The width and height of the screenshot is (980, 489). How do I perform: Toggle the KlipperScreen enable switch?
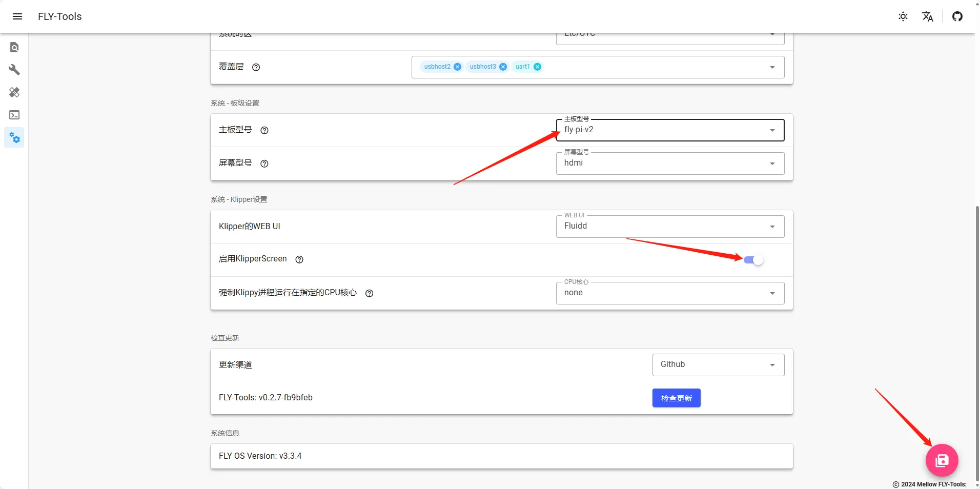753,260
